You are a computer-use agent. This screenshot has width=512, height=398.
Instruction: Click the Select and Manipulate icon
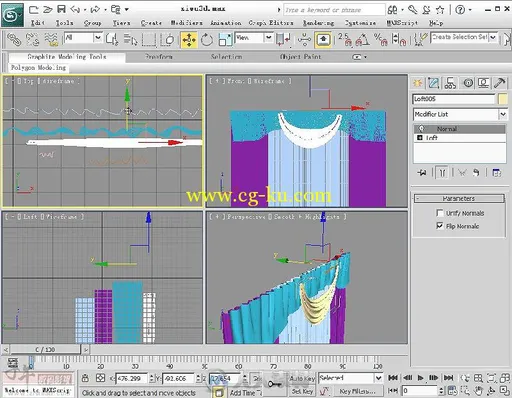point(304,40)
